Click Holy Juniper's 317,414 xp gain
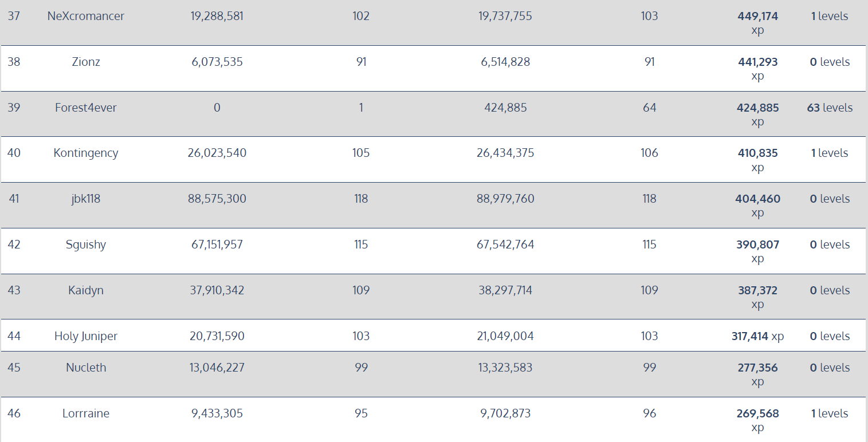 tap(757, 336)
